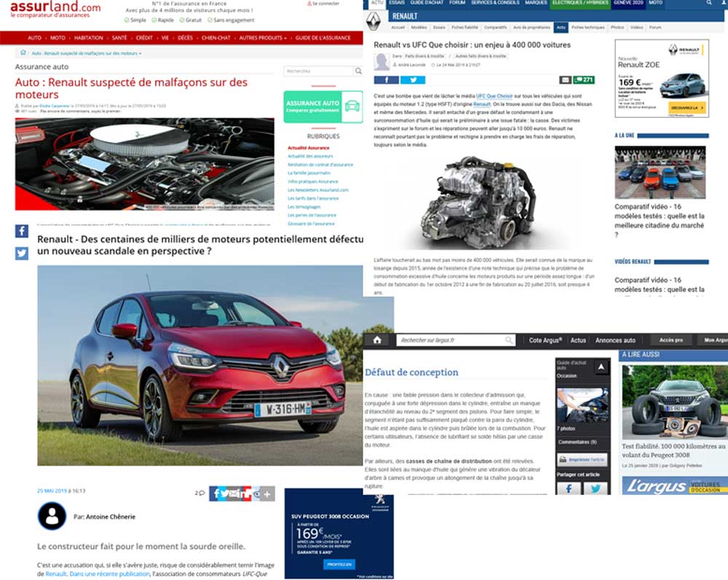Open the UFC Que Choisir link in the article
Viewport: 728px width, 580px height.
(x=494, y=96)
